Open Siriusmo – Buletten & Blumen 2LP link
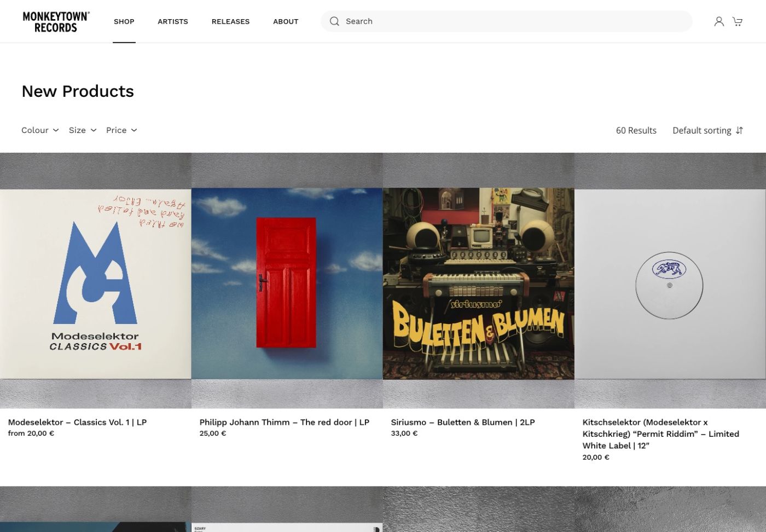Screen dimensions: 766x532 tap(463, 422)
